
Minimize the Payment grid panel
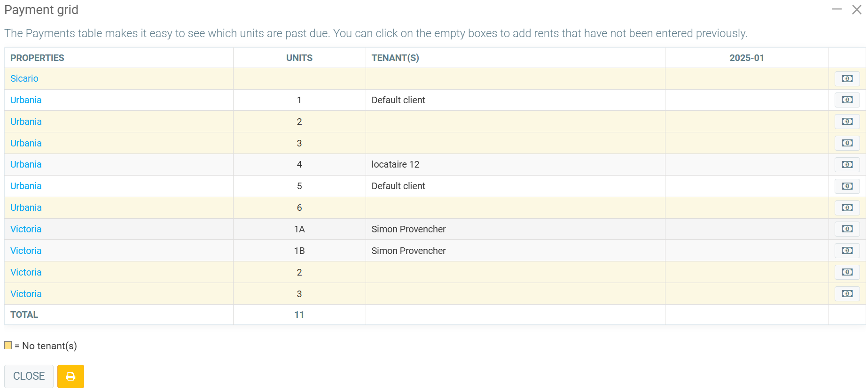point(837,9)
